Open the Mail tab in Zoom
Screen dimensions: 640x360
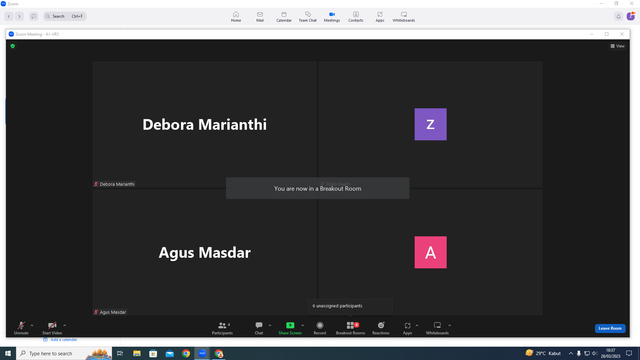pos(260,17)
